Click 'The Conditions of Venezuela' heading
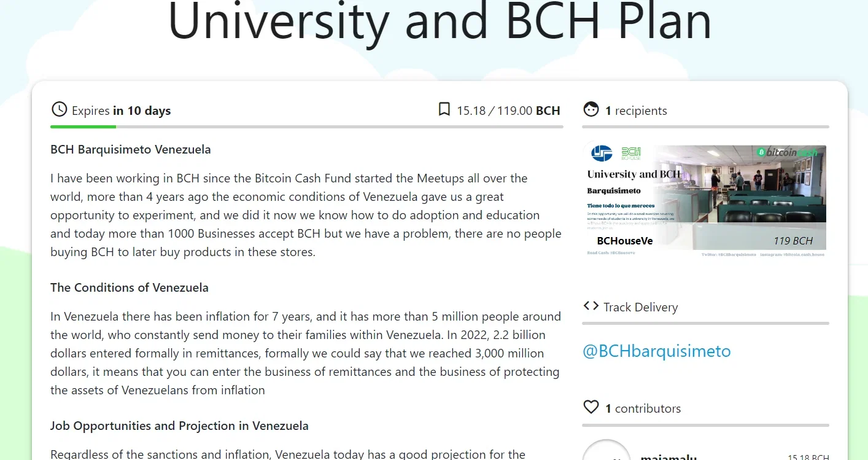This screenshot has width=868, height=460. [130, 287]
